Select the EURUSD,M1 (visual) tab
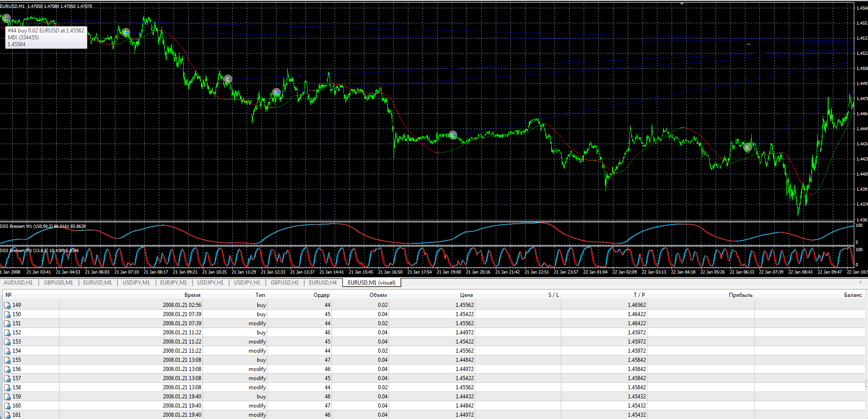This screenshot has height=419, width=868. click(372, 283)
